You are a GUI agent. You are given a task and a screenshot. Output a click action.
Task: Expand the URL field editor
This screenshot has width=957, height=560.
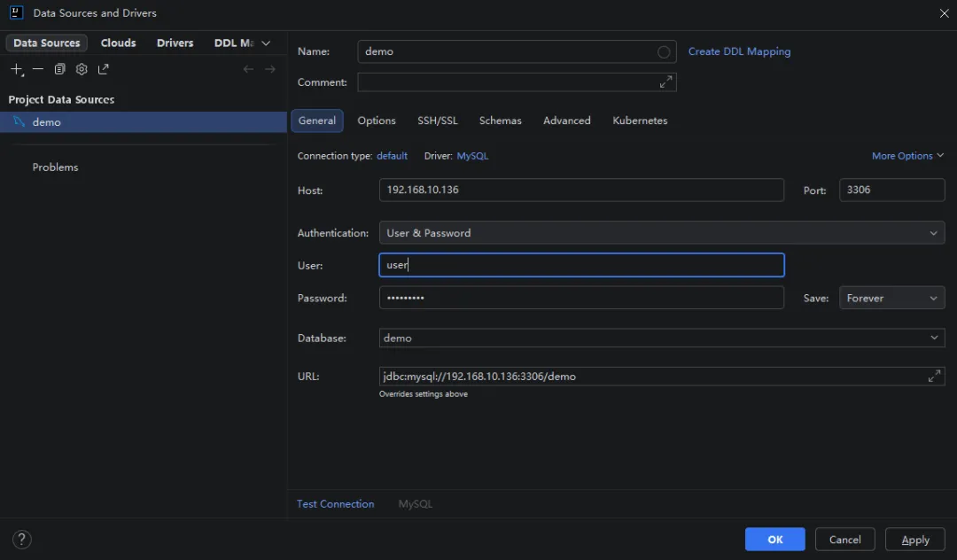[934, 377]
